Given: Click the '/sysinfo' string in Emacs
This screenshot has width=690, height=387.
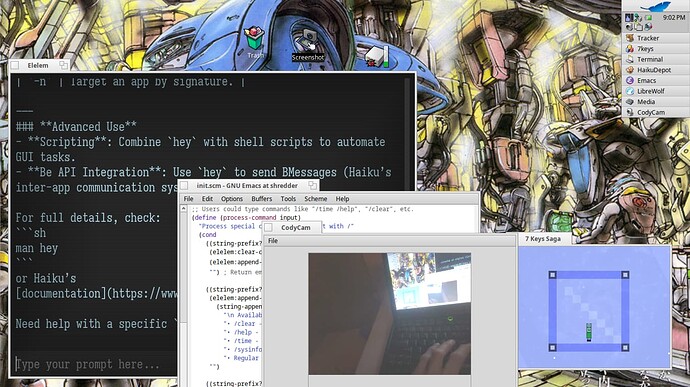Looking at the screenshot, I should click(x=248, y=350).
